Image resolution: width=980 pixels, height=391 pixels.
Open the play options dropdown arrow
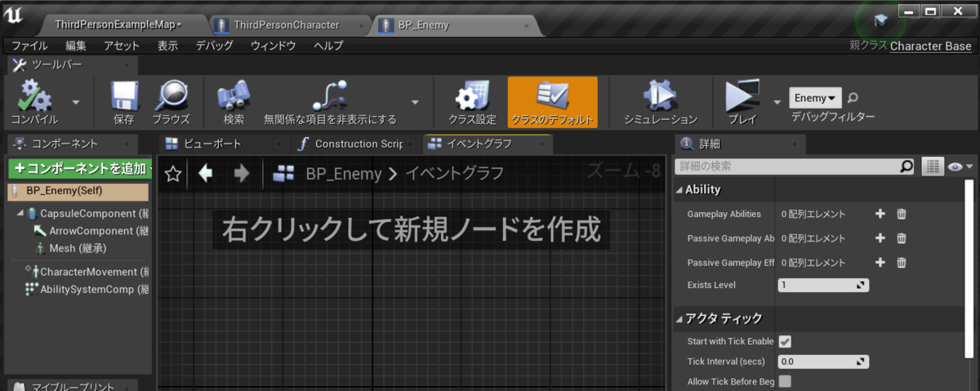coord(777,102)
